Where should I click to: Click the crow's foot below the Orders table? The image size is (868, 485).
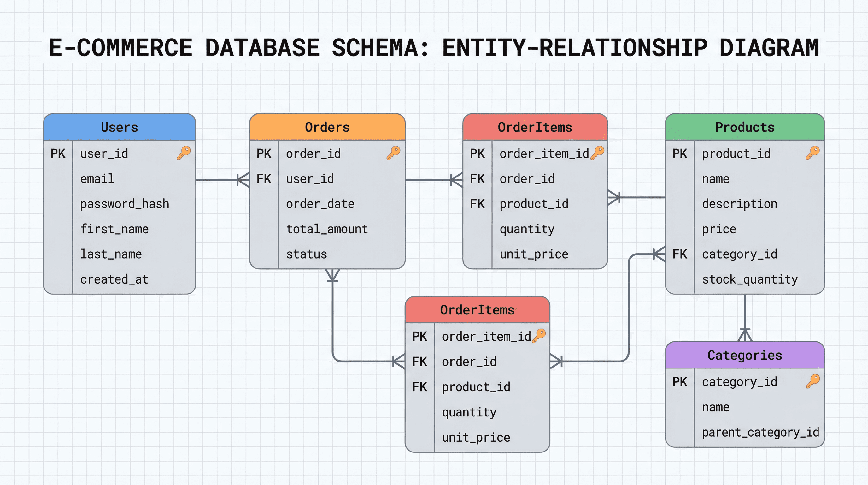332,275
